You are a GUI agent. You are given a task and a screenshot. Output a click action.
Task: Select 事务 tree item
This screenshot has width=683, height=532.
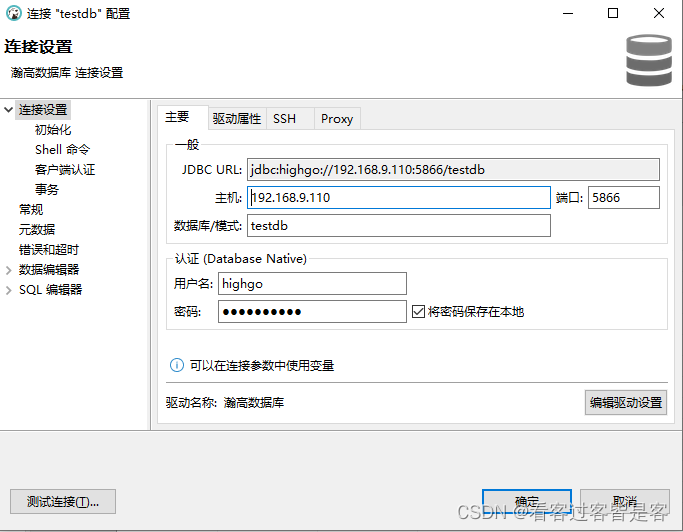47,190
